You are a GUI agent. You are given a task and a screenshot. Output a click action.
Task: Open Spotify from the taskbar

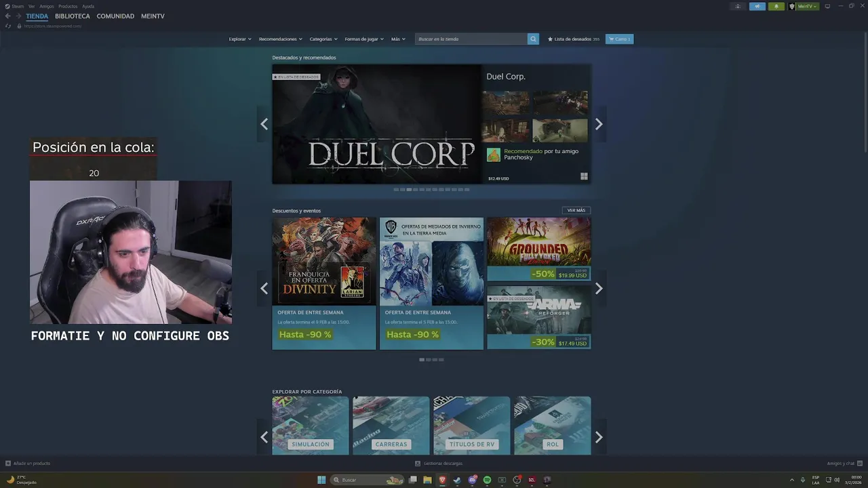point(487,480)
